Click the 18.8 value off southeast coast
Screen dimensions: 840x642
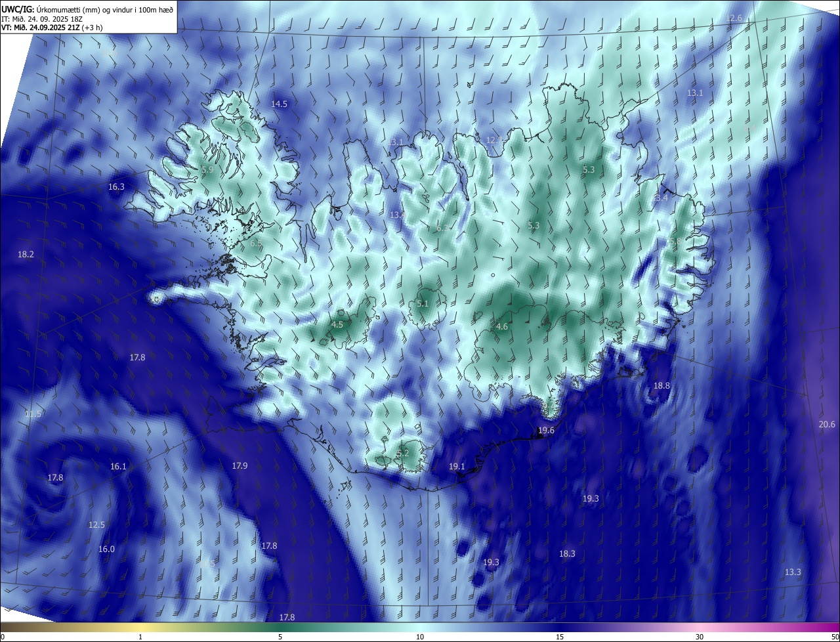tap(661, 385)
